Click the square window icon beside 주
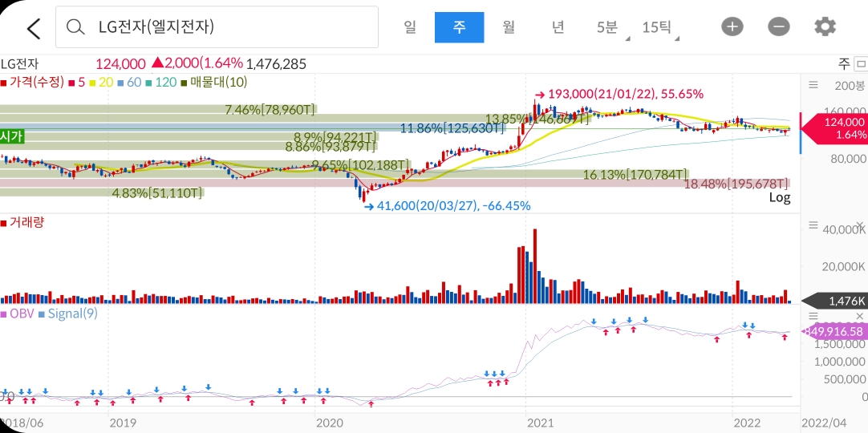 coord(860,63)
